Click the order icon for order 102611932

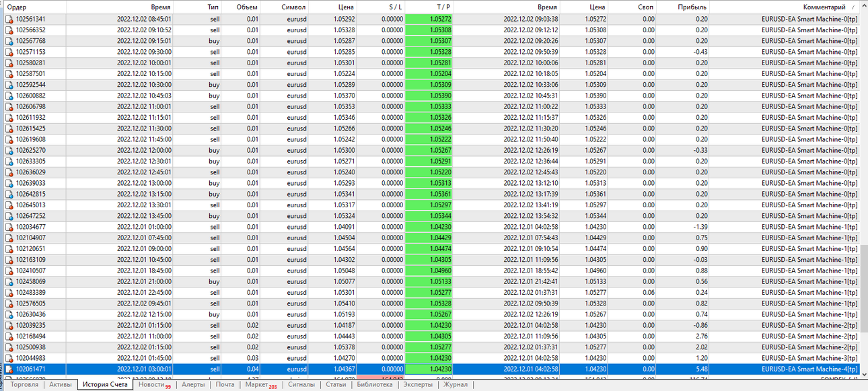point(9,118)
